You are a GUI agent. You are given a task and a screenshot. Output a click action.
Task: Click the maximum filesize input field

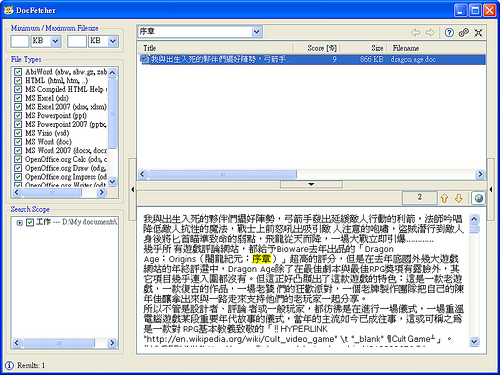[x=77, y=42]
